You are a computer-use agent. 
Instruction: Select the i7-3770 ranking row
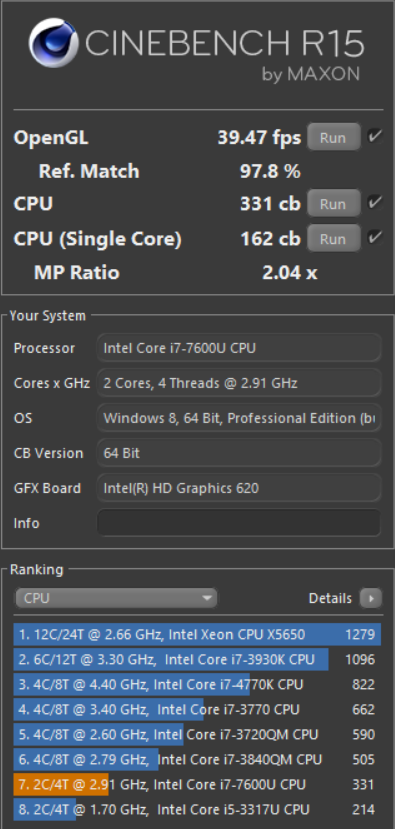pos(197,709)
